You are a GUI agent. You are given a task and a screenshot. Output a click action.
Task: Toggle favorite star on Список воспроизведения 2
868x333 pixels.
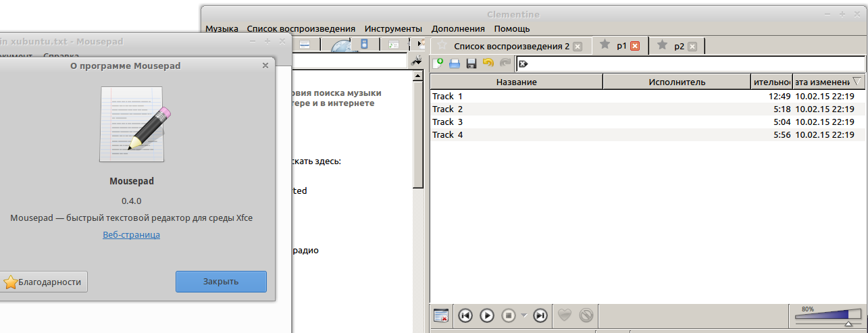pyautogui.click(x=442, y=45)
